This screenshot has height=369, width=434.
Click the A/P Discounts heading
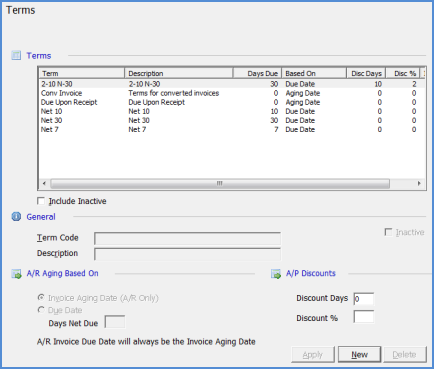311,273
